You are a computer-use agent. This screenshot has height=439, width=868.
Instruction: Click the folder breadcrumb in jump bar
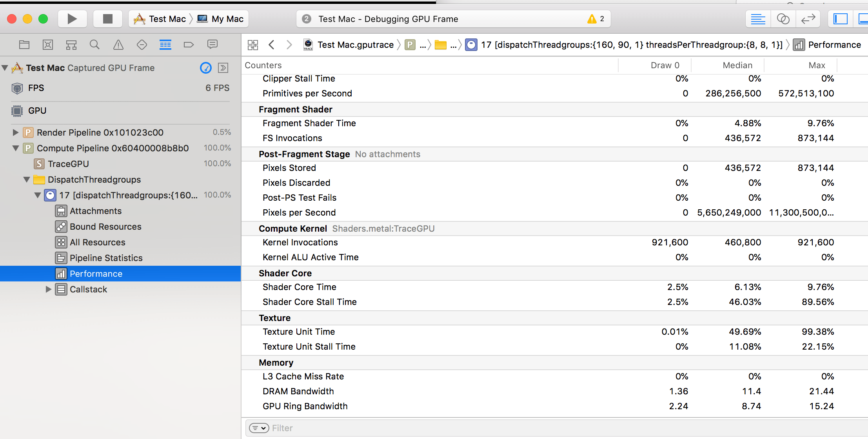coord(447,45)
